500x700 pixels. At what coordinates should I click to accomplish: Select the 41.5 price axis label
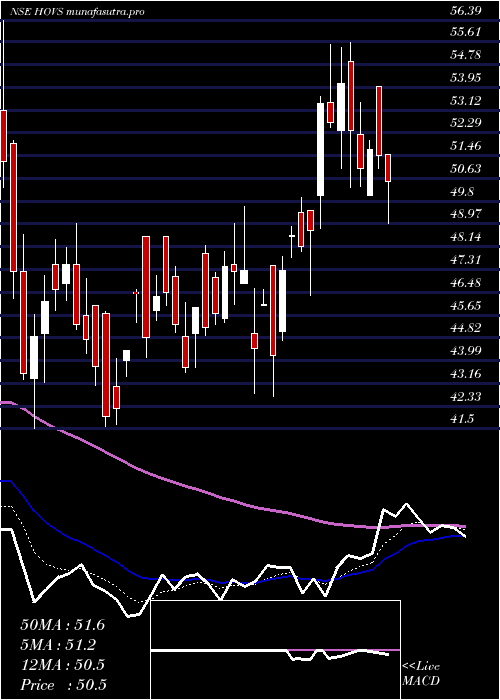click(463, 419)
